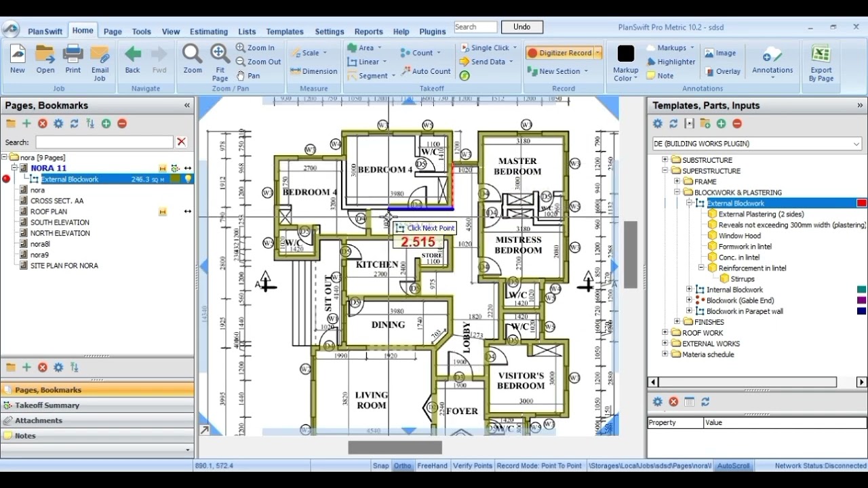Image resolution: width=868 pixels, height=488 pixels.
Task: Add a Highlighter annotation
Action: [671, 62]
